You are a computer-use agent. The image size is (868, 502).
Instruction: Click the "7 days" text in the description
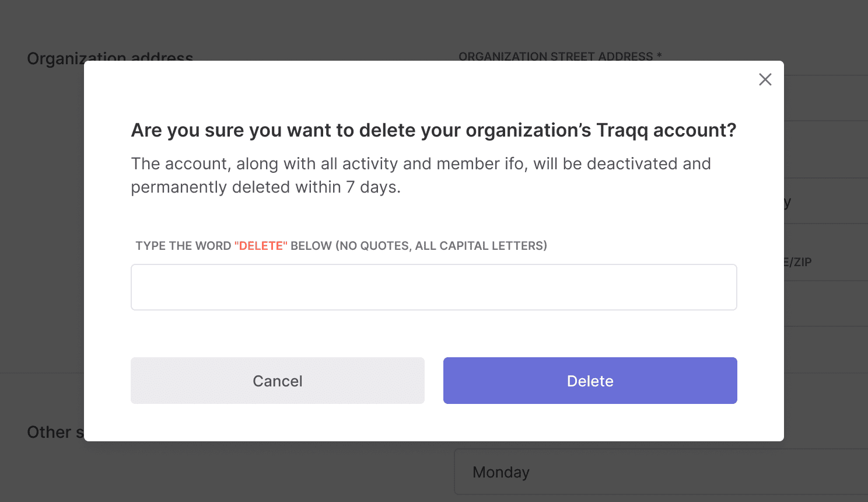point(373,187)
